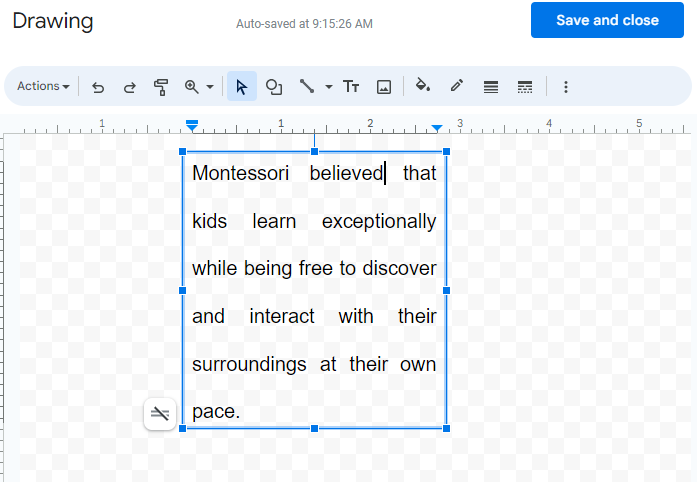Click on the word "surroundings"
This screenshot has height=482, width=697.
[249, 365]
